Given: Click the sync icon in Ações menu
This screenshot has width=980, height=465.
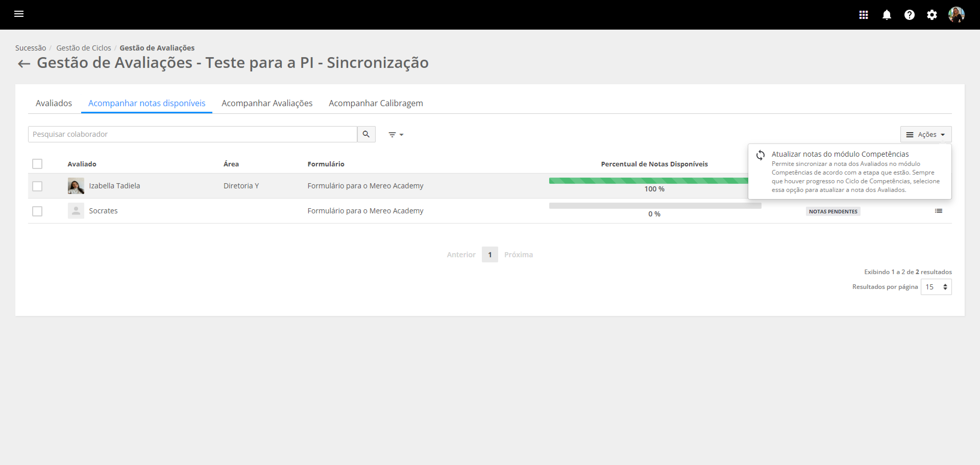Looking at the screenshot, I should click(760, 155).
